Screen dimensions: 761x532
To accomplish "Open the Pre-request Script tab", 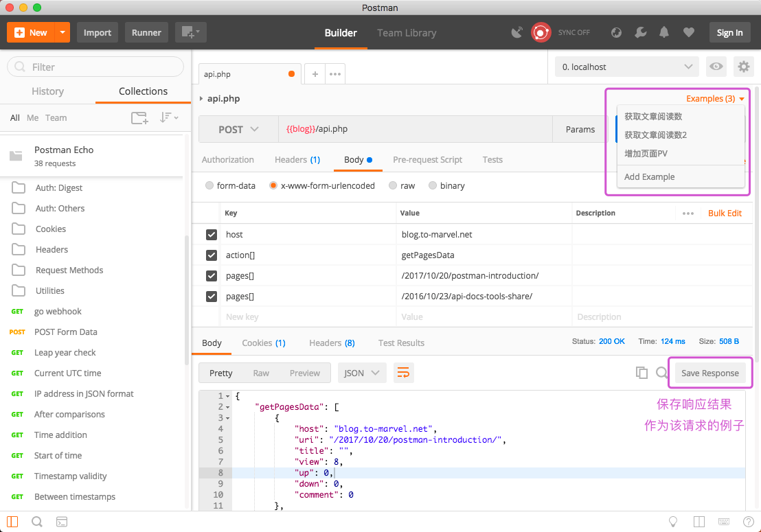I will click(x=427, y=159).
